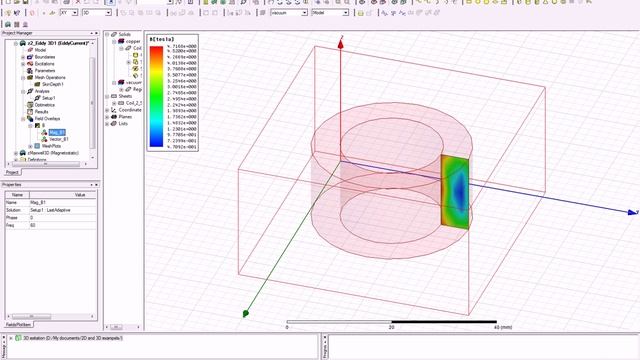Viewport: 640px width, 360px height.
Task: Expand the MeshPlots node
Action: point(30,146)
